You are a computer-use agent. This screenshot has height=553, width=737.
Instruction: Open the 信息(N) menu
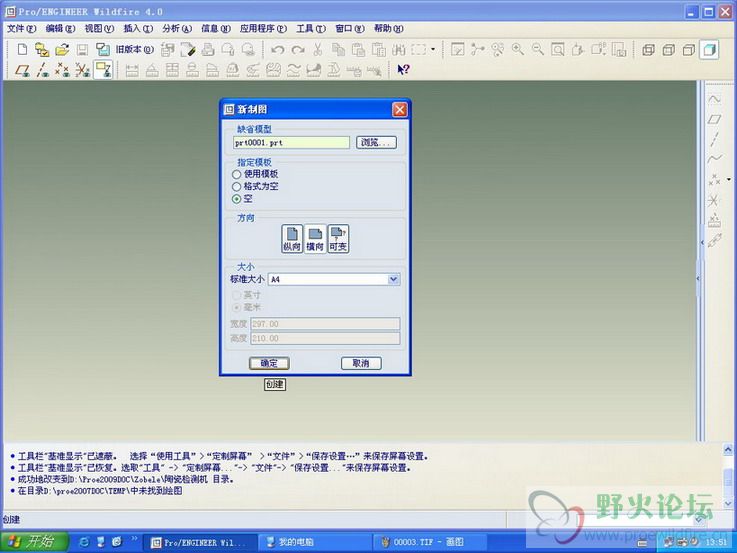[216, 29]
